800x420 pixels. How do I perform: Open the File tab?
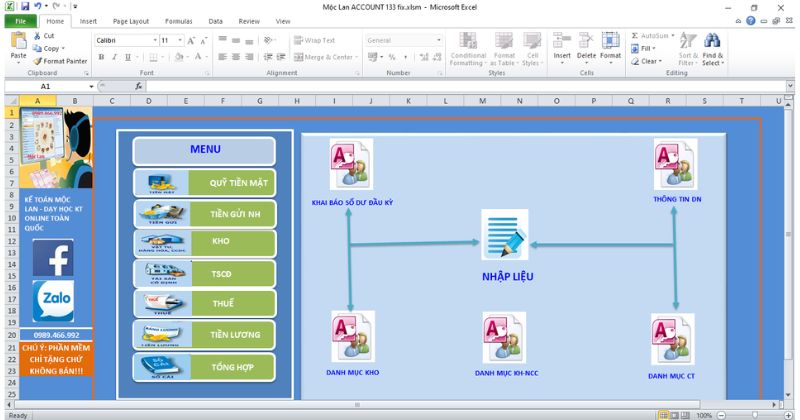(20, 21)
